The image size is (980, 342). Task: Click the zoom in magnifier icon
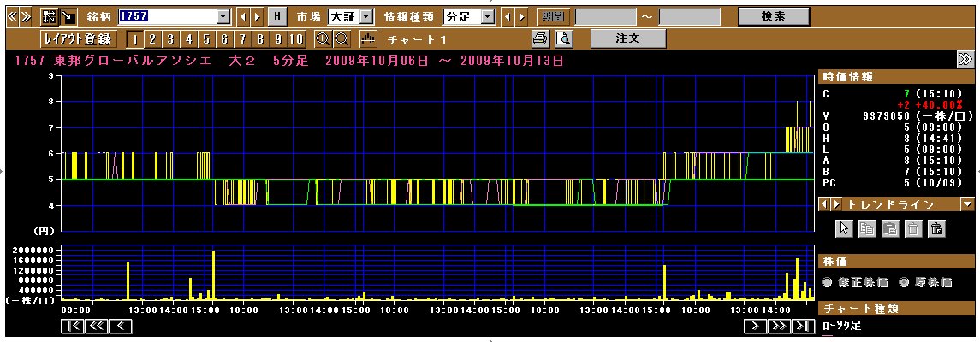click(x=323, y=38)
